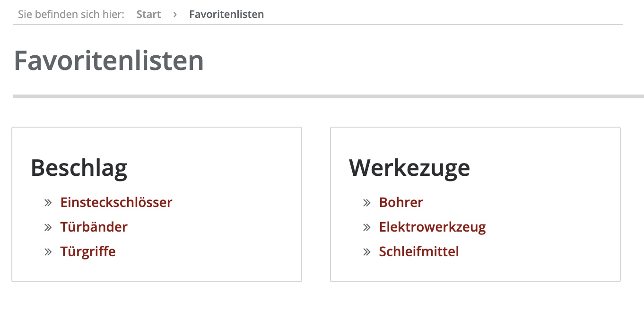Click the double-chevron icon beside Türbänder
This screenshot has height=311, width=644.
point(48,227)
